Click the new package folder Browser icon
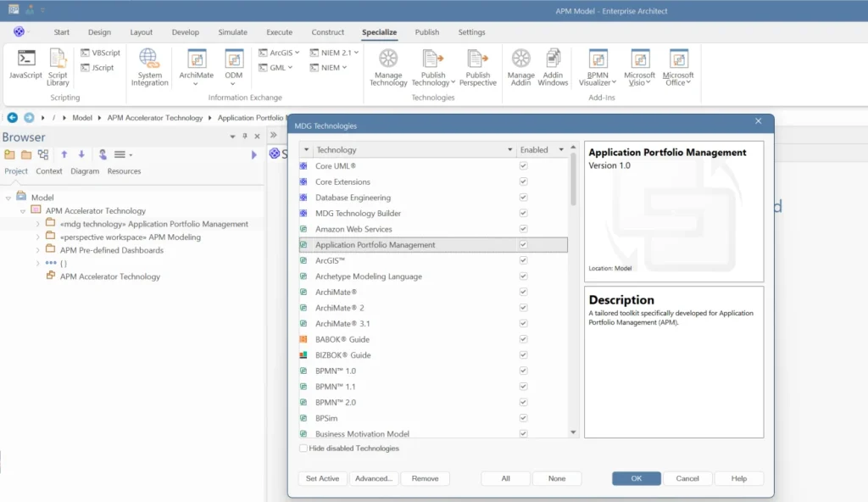The height and width of the screenshot is (502, 868). 26,154
